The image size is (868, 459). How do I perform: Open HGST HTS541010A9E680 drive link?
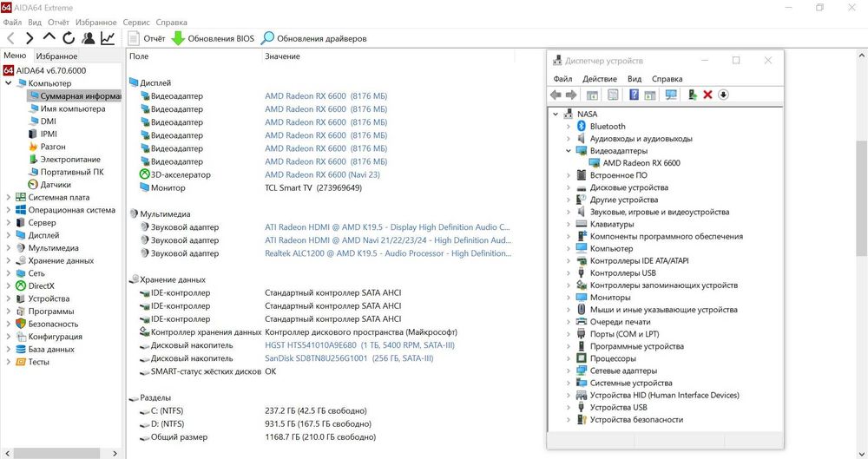[359, 345]
